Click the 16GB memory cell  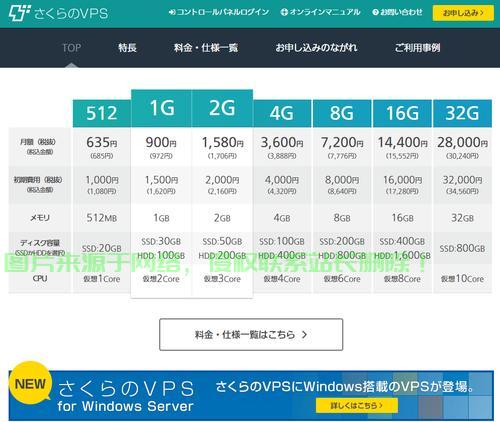point(402,218)
